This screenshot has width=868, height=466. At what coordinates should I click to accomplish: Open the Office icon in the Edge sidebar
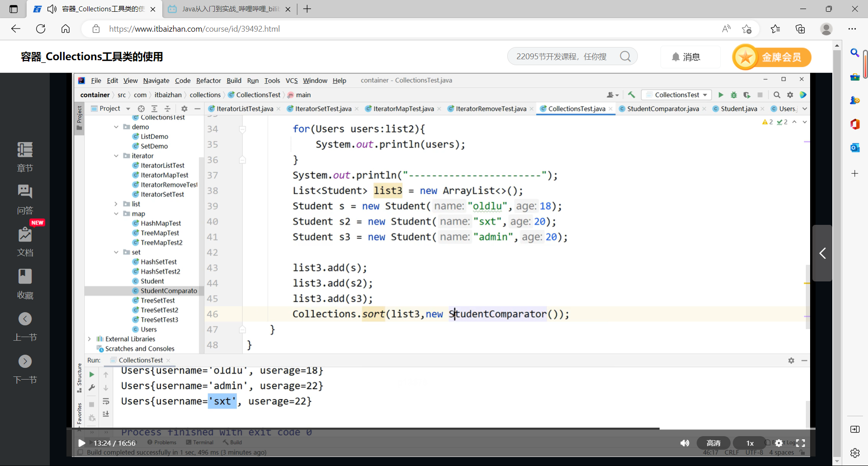coord(854,124)
